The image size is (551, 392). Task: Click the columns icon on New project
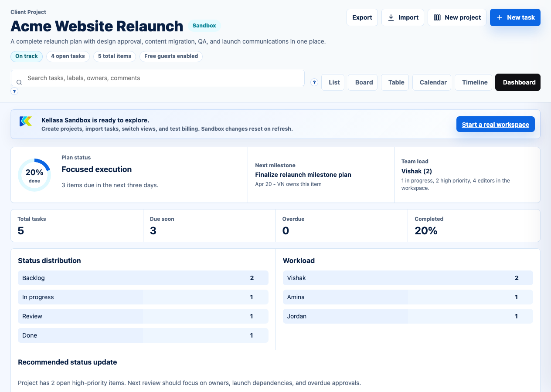437,17
